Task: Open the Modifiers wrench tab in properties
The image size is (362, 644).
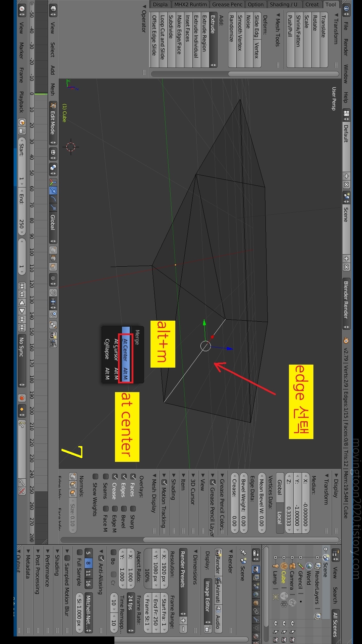Action: [x=256, y=620]
